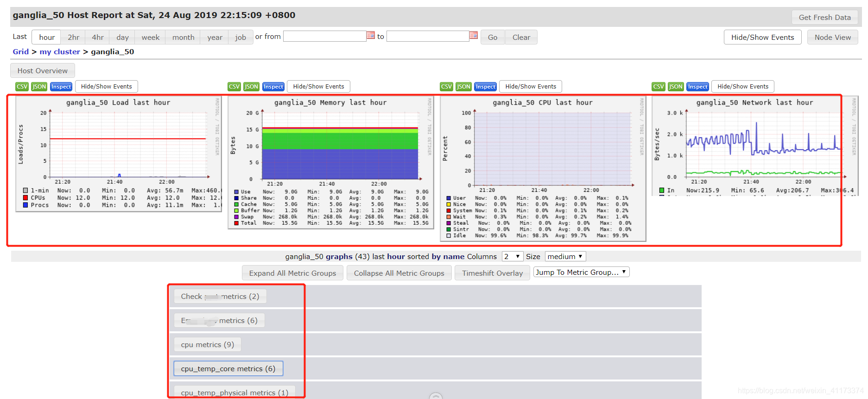Select the year time range
Viewport: 868px width, 399px height.
coord(215,37)
